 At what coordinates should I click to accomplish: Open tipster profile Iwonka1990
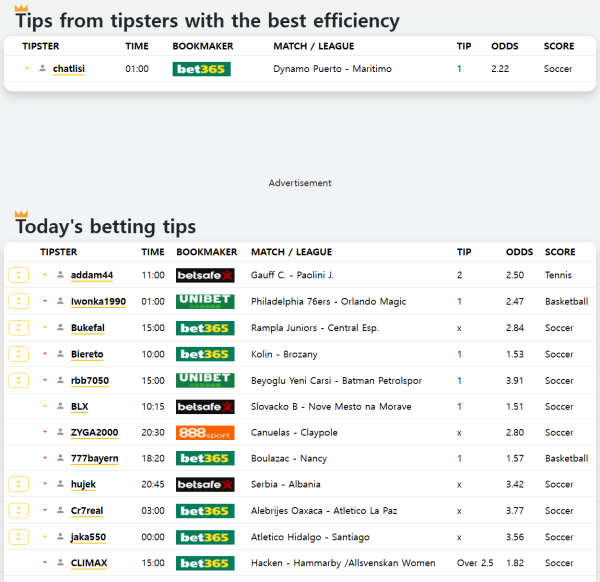tap(98, 301)
